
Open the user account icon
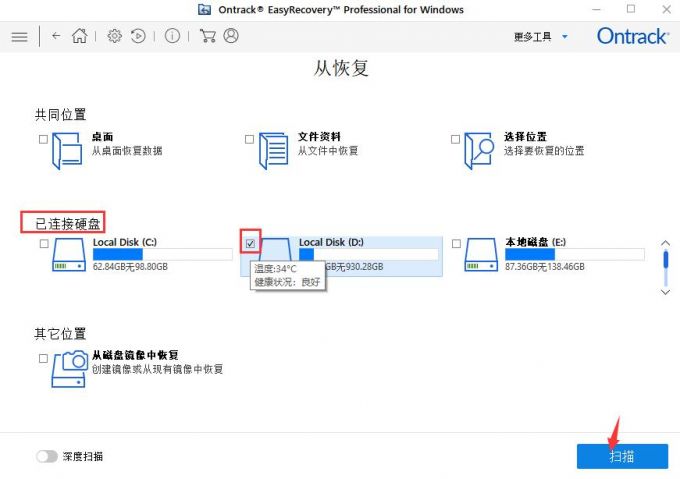(x=231, y=36)
